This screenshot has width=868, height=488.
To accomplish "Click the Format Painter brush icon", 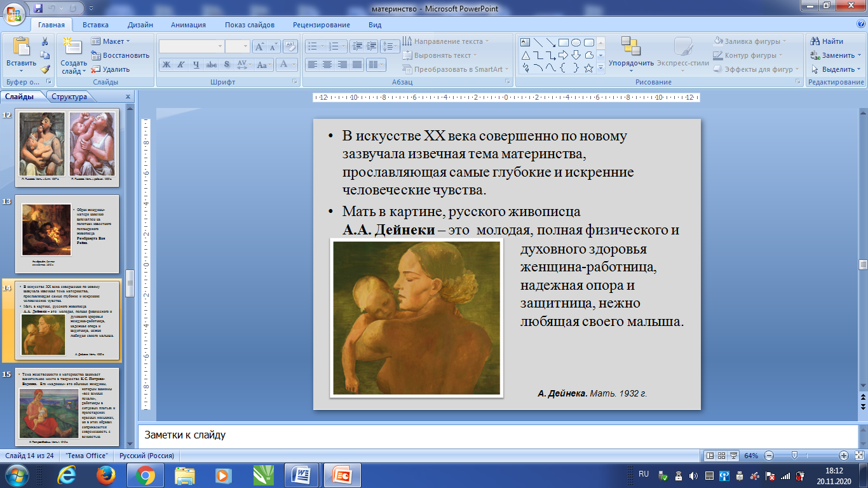I will 45,69.
